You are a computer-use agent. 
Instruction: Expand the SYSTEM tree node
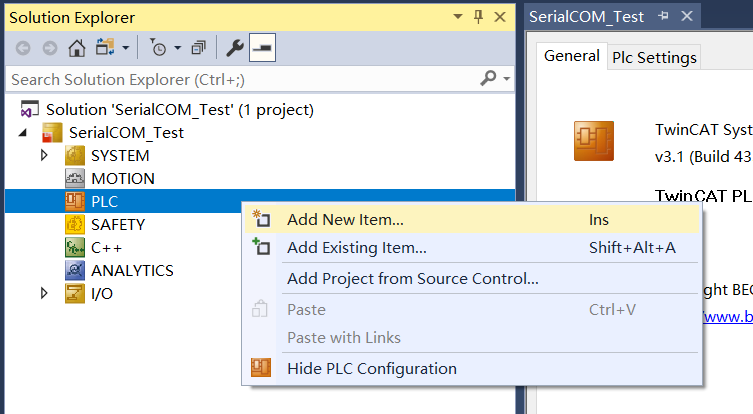(44, 155)
